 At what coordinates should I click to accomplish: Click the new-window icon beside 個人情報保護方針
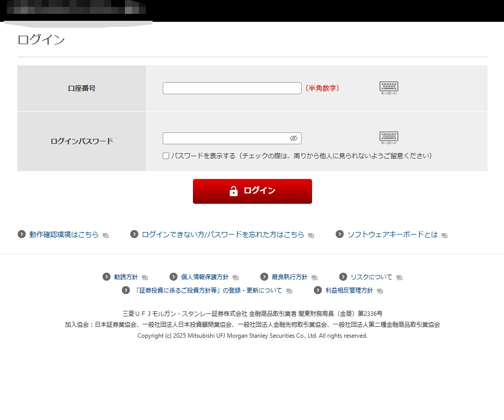(235, 277)
